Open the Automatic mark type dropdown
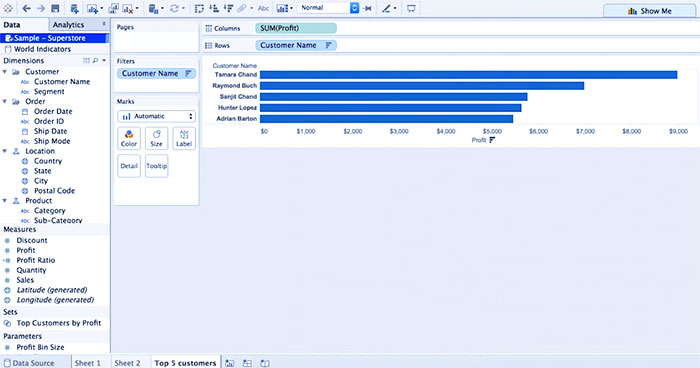This screenshot has width=700, height=368. click(156, 116)
